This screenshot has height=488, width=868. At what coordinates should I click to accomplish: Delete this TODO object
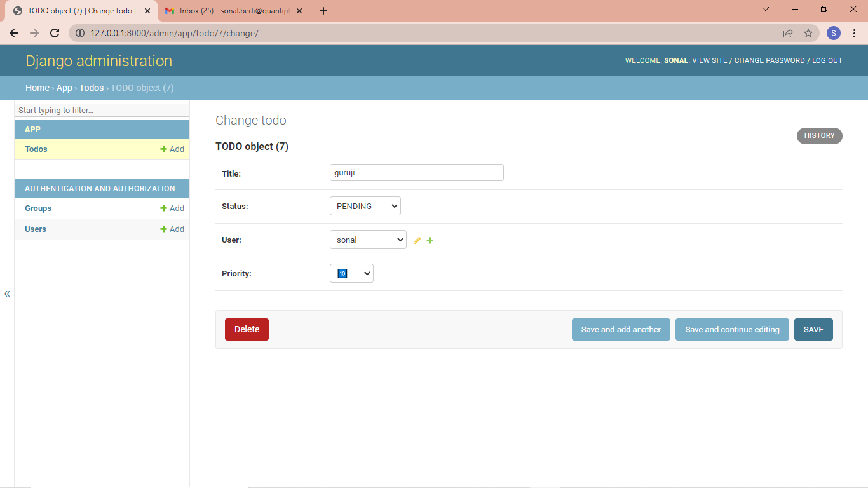[x=247, y=329]
